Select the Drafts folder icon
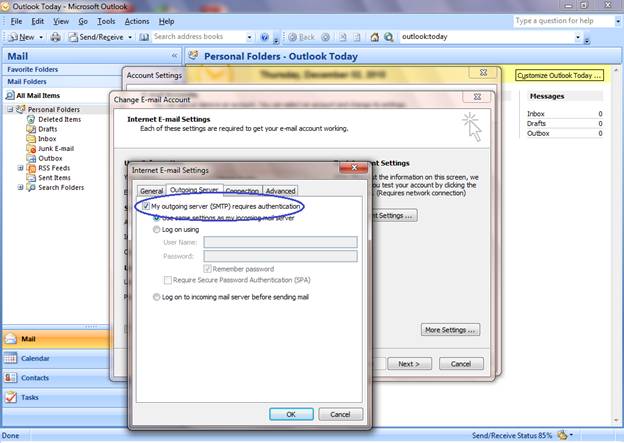 click(31, 129)
